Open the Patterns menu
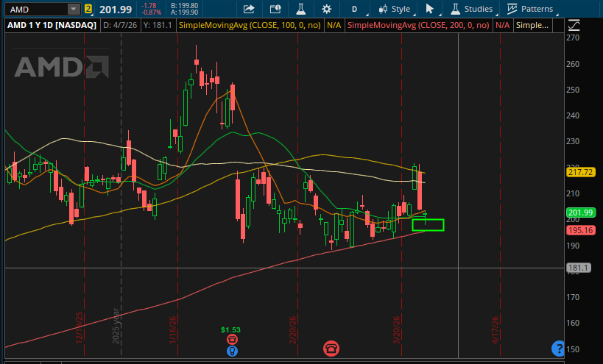 click(x=530, y=9)
